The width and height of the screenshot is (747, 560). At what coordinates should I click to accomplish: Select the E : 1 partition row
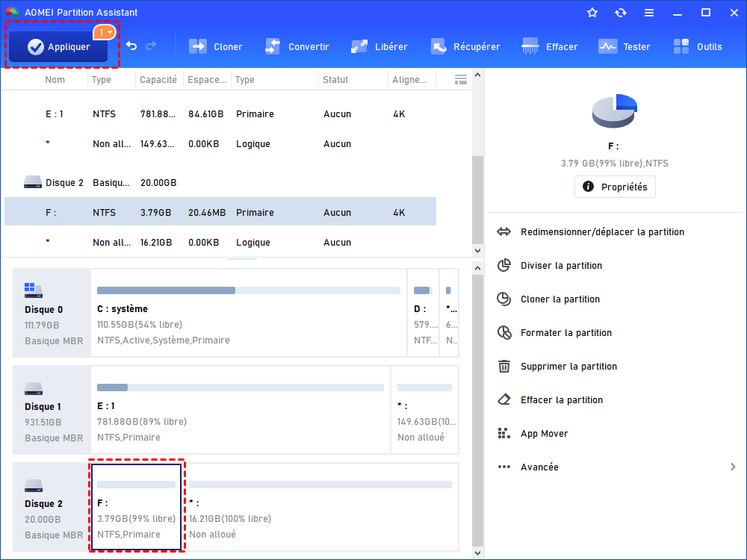coord(220,113)
